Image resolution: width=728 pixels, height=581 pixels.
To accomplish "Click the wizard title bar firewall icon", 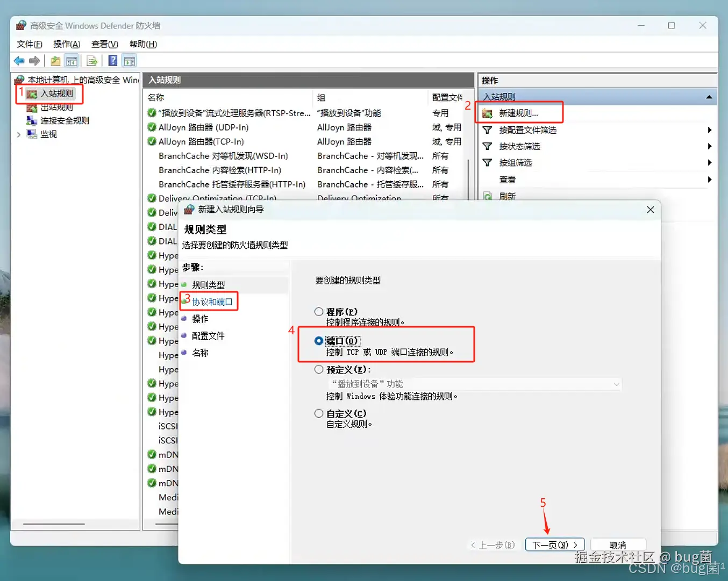I will tap(189, 210).
